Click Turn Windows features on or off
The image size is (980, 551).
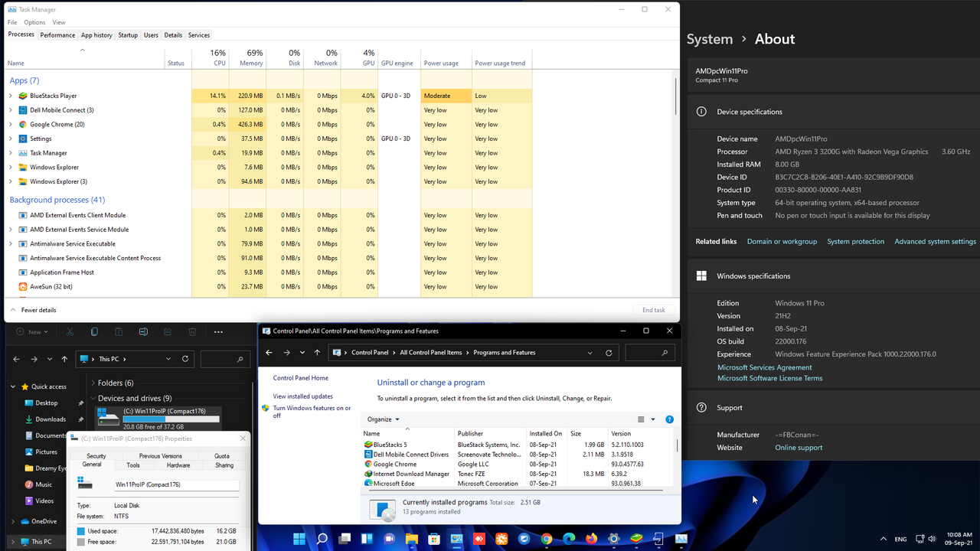312,412
